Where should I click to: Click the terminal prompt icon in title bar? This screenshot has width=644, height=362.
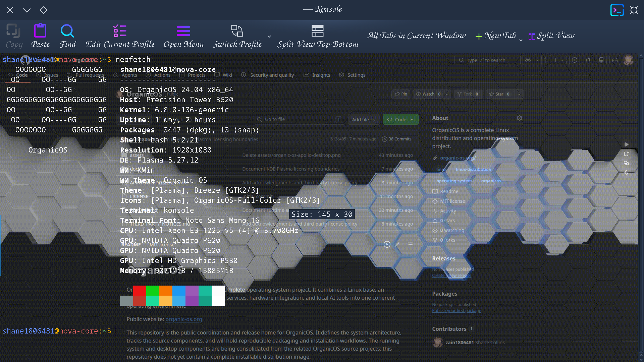coord(617,10)
